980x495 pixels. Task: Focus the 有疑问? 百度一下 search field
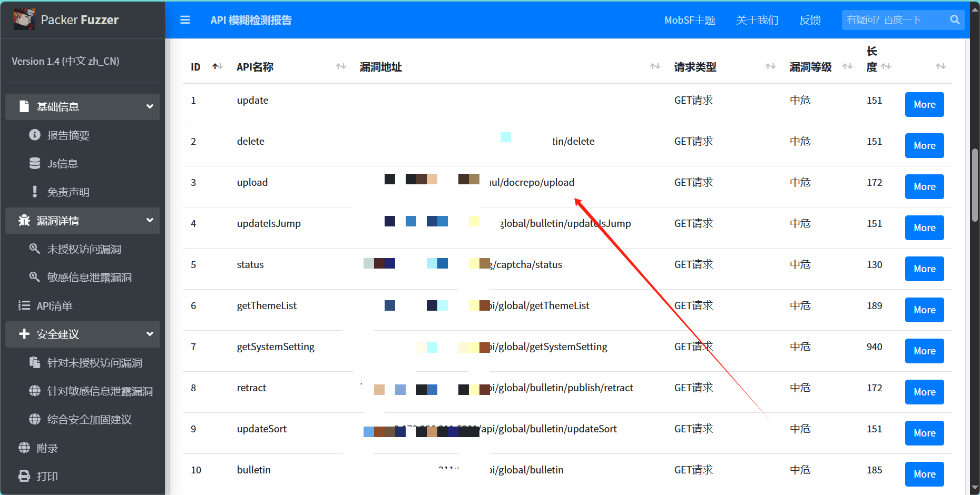(x=895, y=20)
